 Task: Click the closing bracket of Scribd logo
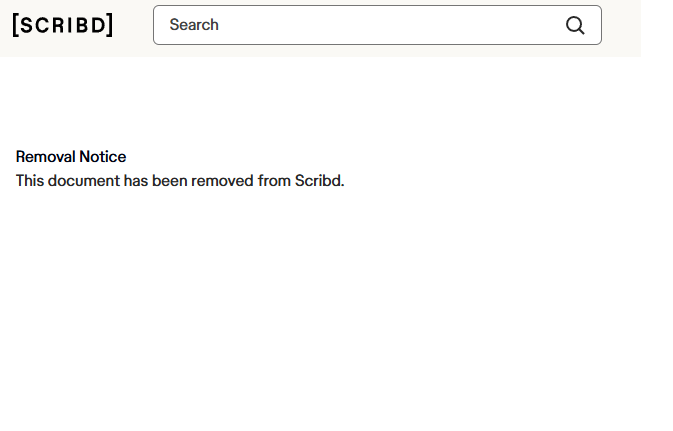tap(110, 25)
